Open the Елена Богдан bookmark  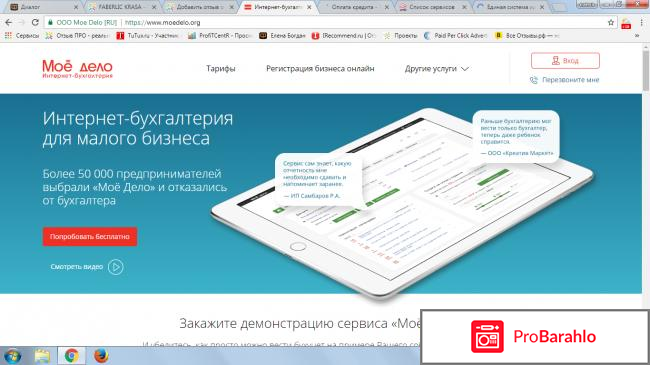pyautogui.click(x=282, y=36)
